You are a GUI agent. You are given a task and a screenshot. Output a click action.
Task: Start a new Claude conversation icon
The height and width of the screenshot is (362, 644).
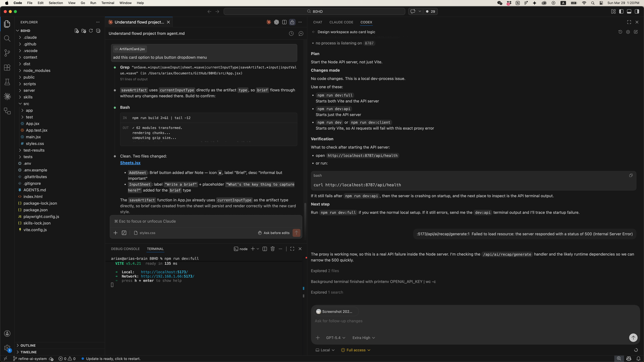(301, 33)
